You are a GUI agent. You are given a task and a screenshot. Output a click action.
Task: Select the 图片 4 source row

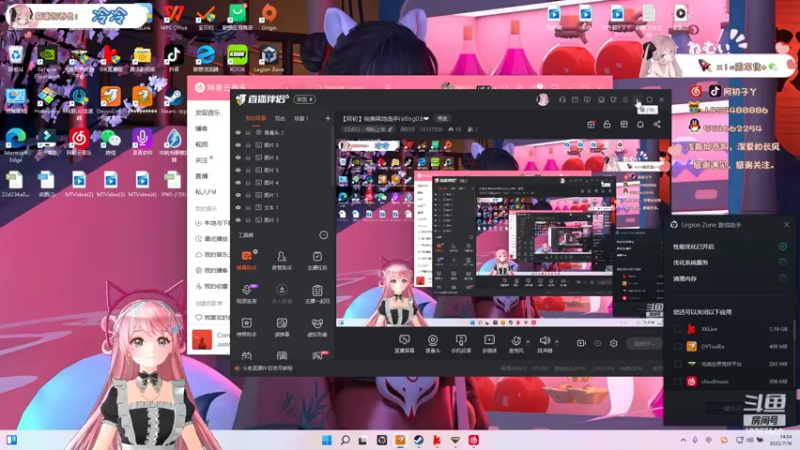click(x=283, y=183)
